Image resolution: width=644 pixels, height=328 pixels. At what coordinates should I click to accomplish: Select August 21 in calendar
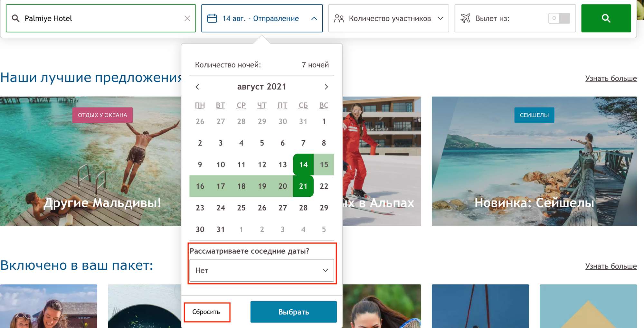point(303,186)
